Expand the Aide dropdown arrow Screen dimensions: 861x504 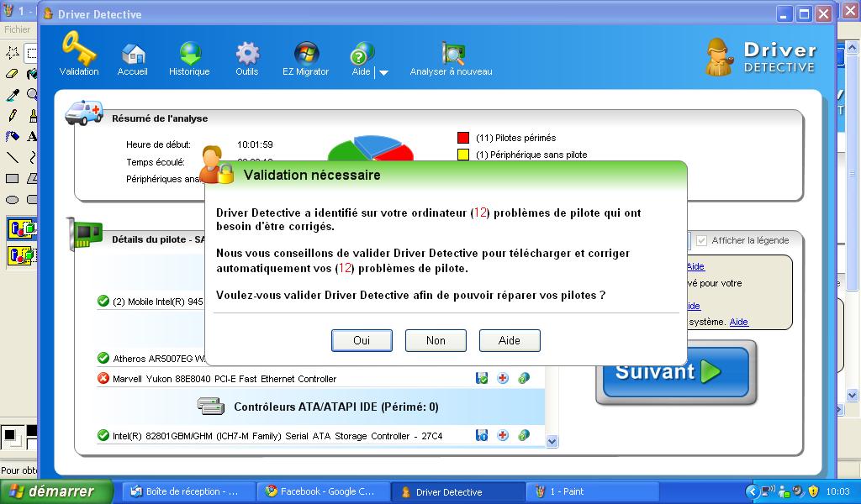pos(383,72)
